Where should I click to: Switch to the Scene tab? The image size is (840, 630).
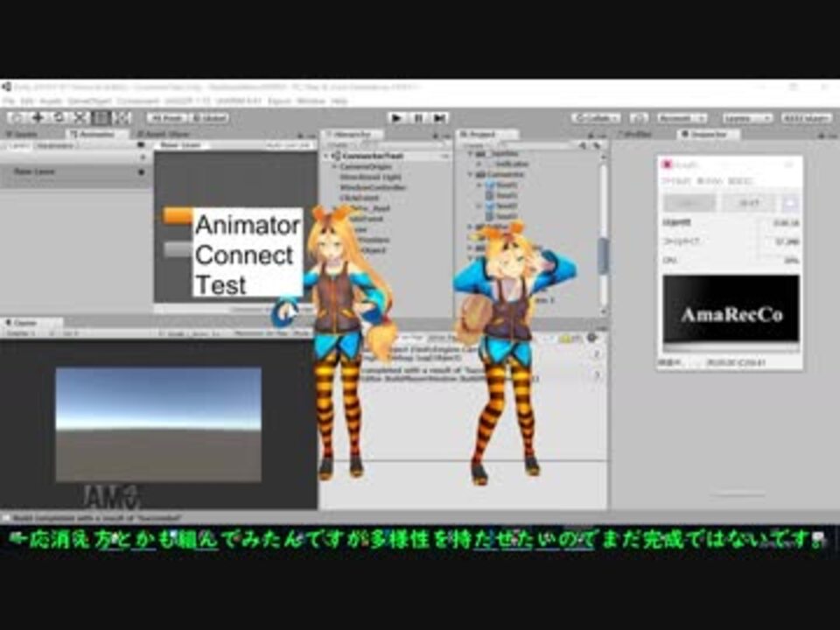[x=23, y=135]
